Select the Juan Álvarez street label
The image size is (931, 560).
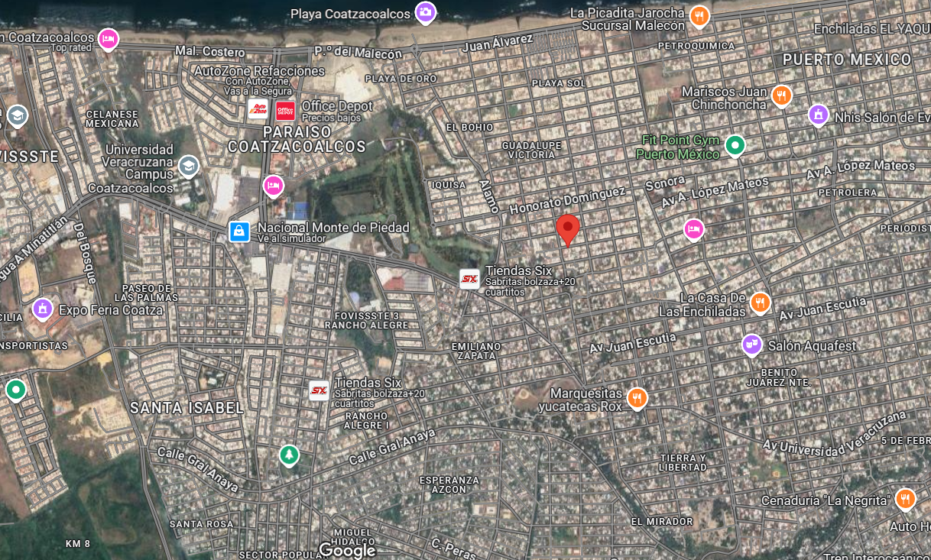click(x=498, y=44)
